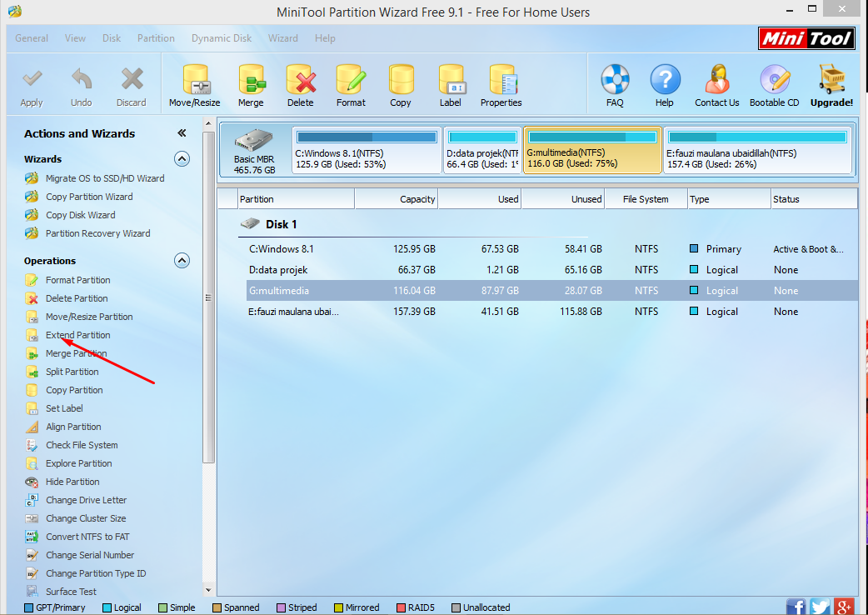Open the Google+ icon in status bar

point(844,607)
